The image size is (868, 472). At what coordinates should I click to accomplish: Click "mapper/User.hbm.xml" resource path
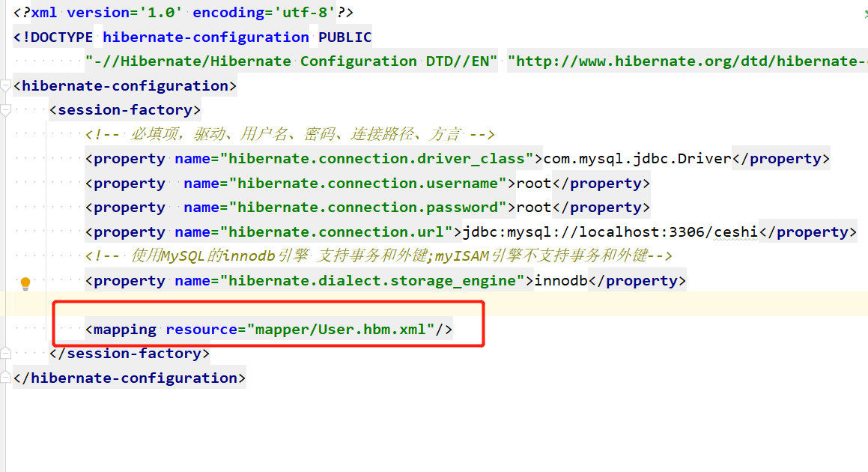(341, 329)
